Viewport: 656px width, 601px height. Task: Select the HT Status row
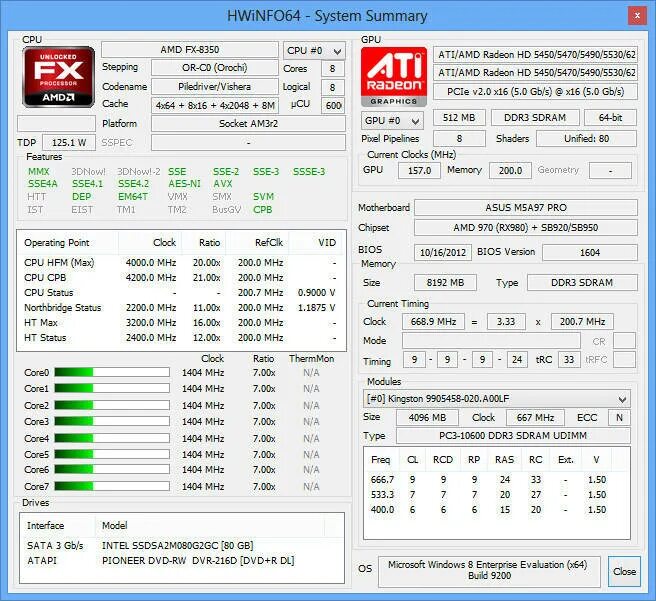180,338
